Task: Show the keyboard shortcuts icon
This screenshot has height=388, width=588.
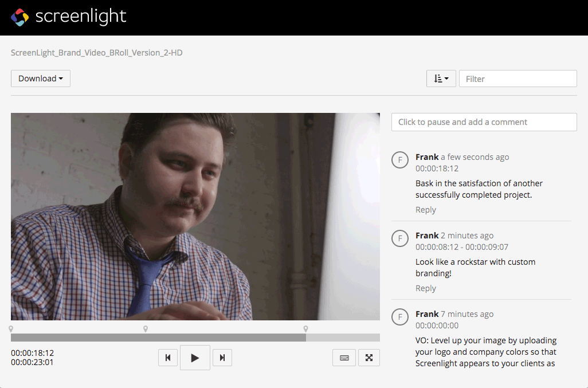Action: click(x=344, y=358)
